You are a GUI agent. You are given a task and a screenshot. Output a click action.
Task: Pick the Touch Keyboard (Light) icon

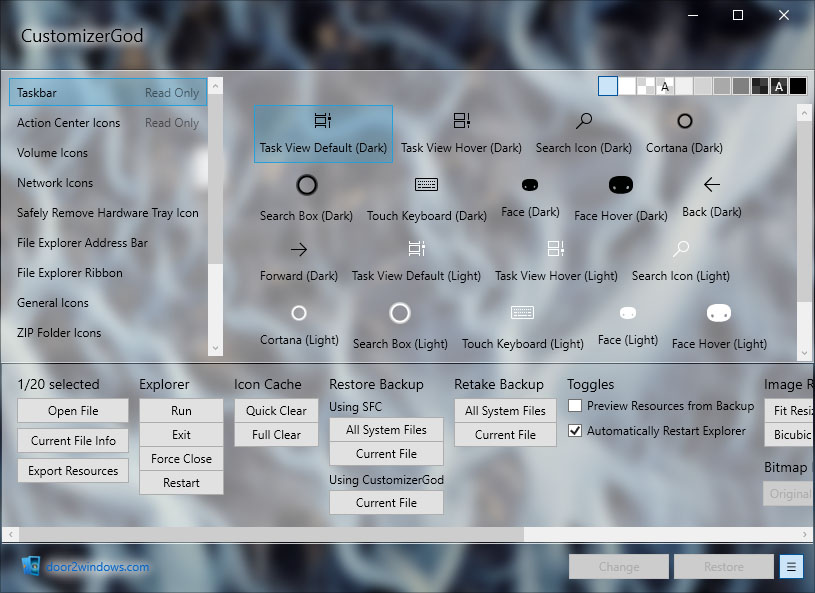pos(522,325)
